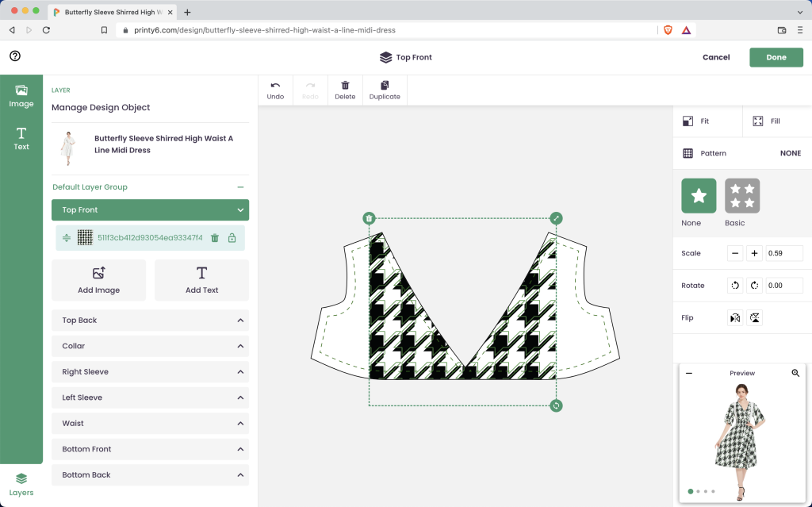
Task: Select the Basic pattern option
Action: pyautogui.click(x=742, y=196)
